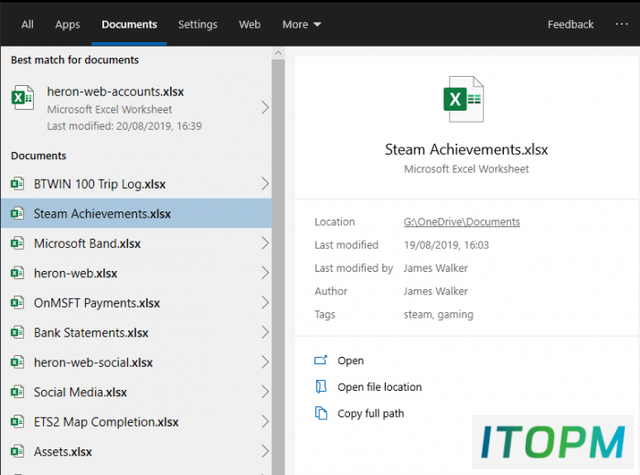Switch to the All tab
This screenshot has height=475, width=640.
(27, 24)
